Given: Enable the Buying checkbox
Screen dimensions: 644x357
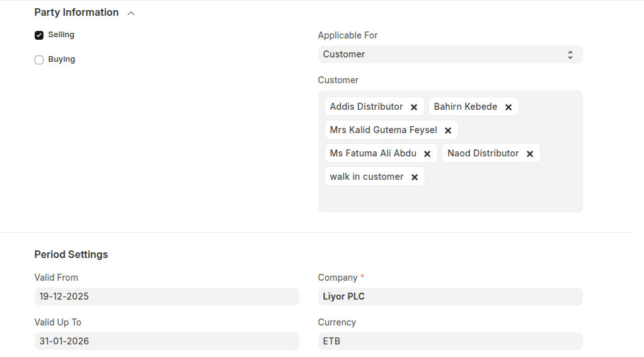Looking at the screenshot, I should click(39, 60).
